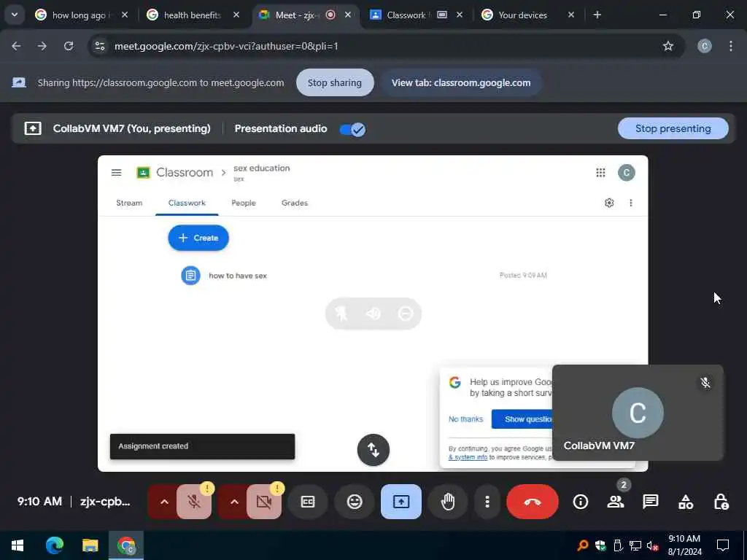This screenshot has width=747, height=560.
Task: Raise hand in the meeting
Action: (x=448, y=502)
